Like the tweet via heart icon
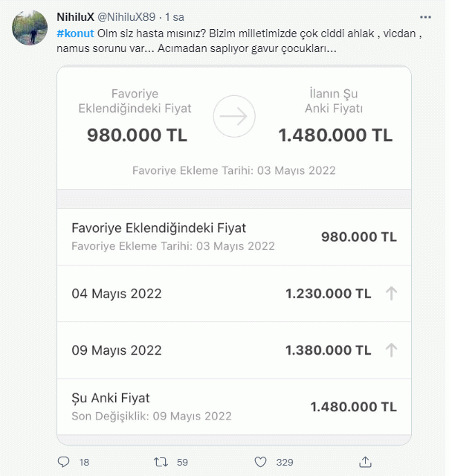The image size is (449, 476). pos(258,462)
